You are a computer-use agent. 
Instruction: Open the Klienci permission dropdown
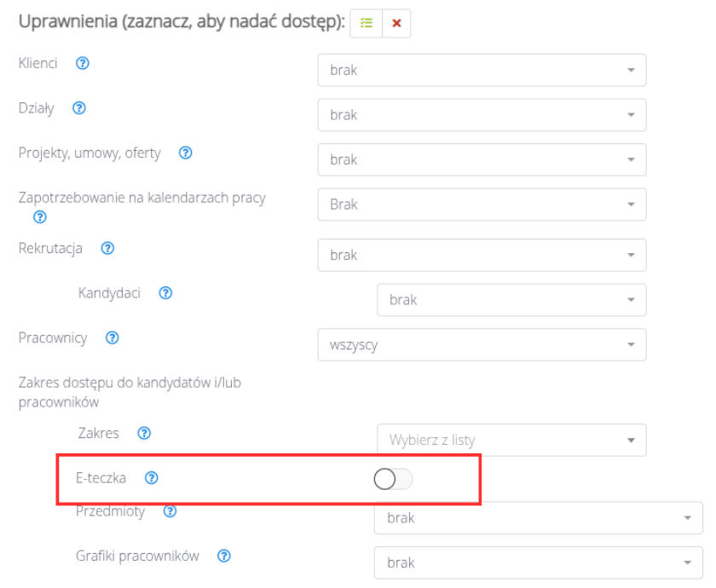coord(482,70)
